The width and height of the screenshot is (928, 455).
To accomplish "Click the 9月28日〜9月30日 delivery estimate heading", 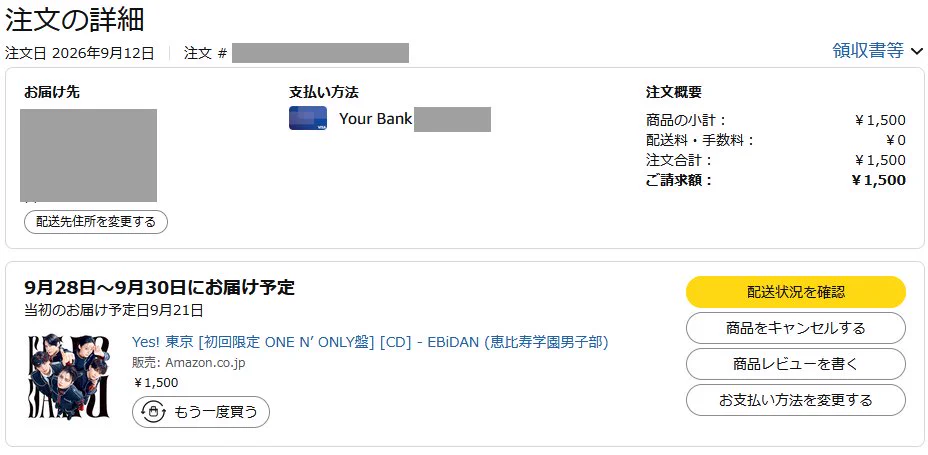I will [x=159, y=288].
